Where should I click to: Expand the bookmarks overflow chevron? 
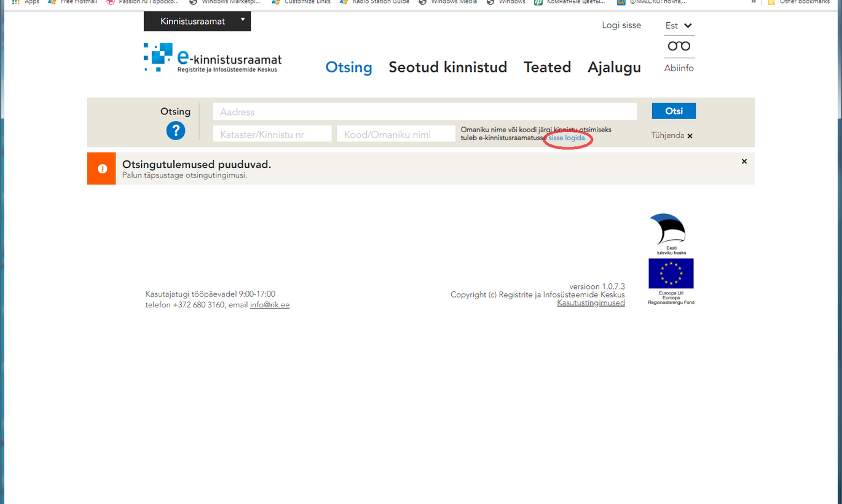tap(753, 2)
